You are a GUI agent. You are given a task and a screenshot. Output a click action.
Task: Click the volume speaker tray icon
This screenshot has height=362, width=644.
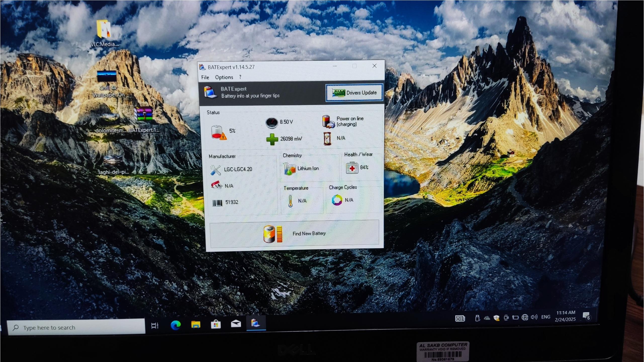click(534, 317)
